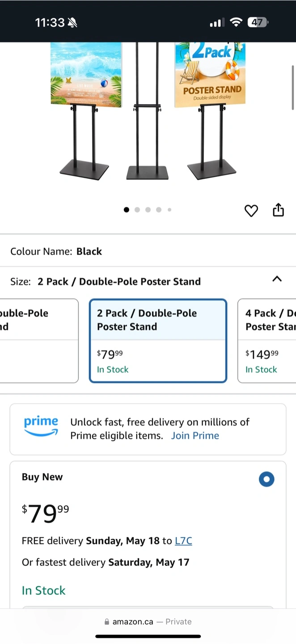296x644 pixels.
Task: Tap the page scrollbar on right edge
Action: tap(293, 87)
